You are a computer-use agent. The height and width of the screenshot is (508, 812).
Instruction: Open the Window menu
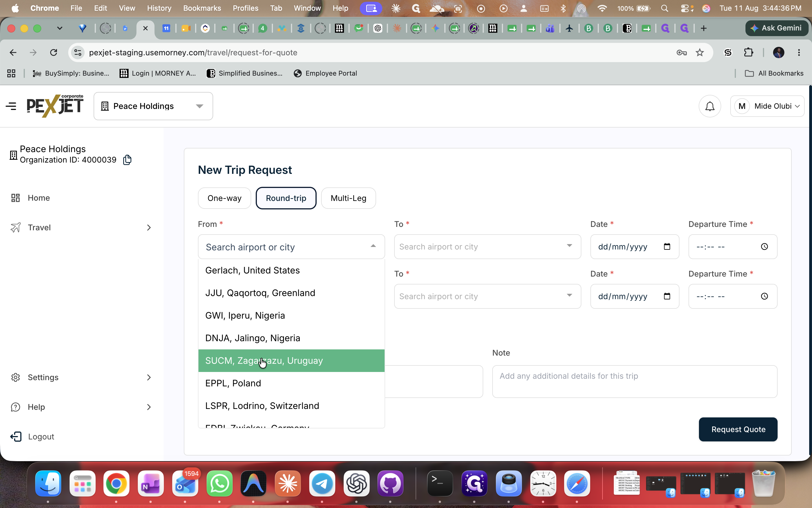tap(307, 8)
